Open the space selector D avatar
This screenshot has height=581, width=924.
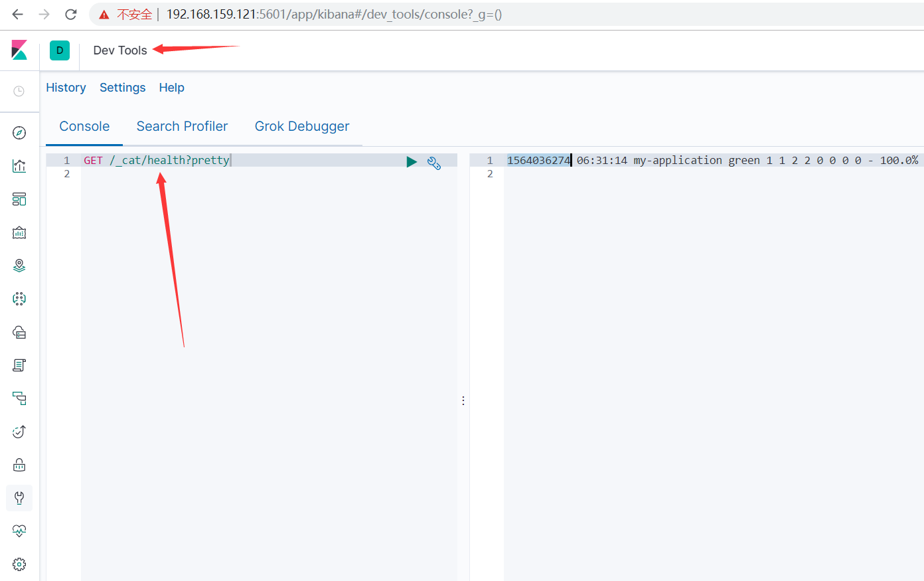point(60,50)
